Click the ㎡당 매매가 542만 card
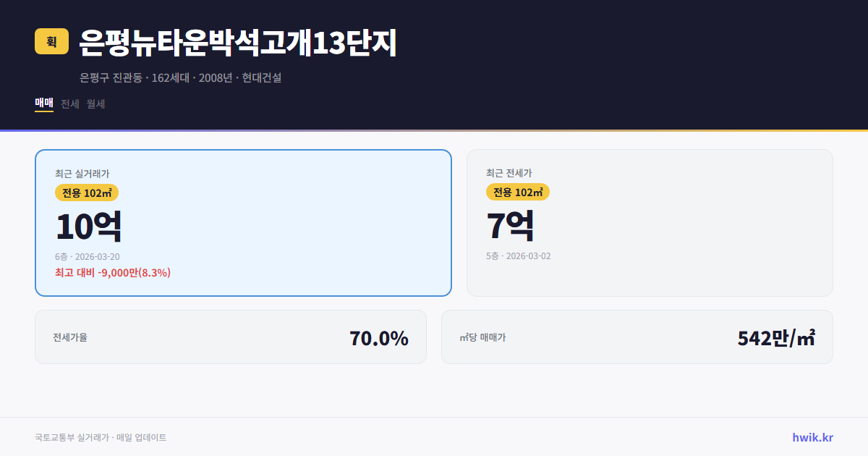868x456 pixels. tap(637, 337)
